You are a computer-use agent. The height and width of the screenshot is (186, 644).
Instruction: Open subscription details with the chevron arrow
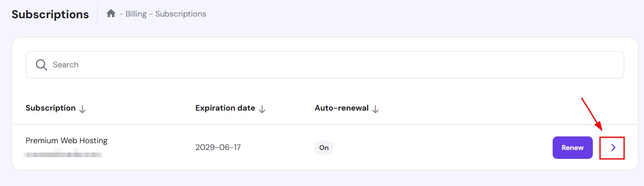coord(613,147)
